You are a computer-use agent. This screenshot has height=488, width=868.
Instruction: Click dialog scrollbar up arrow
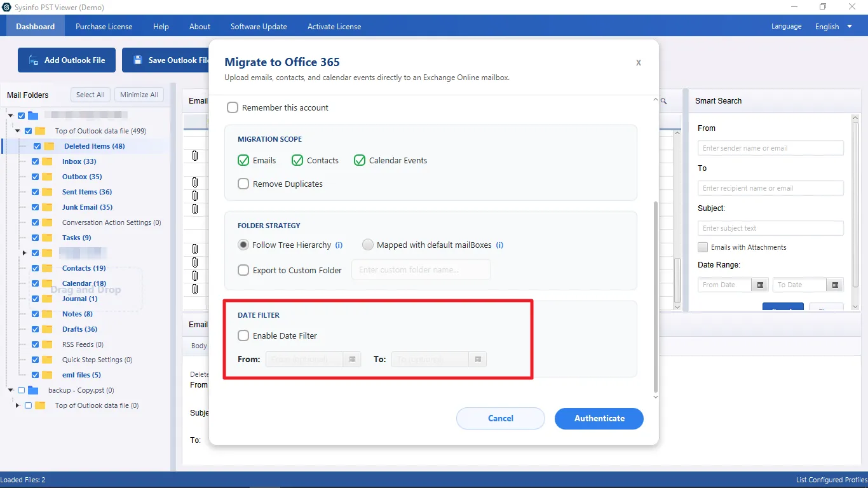656,100
